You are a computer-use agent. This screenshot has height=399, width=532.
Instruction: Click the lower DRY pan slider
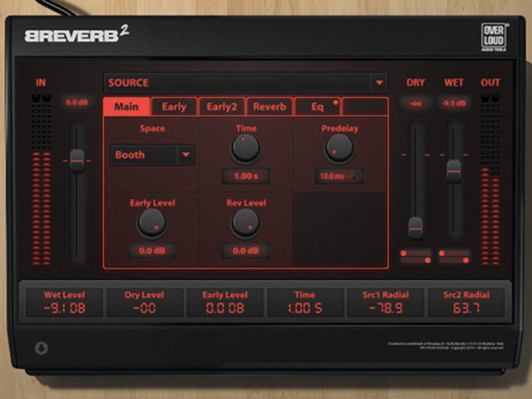coord(416,260)
